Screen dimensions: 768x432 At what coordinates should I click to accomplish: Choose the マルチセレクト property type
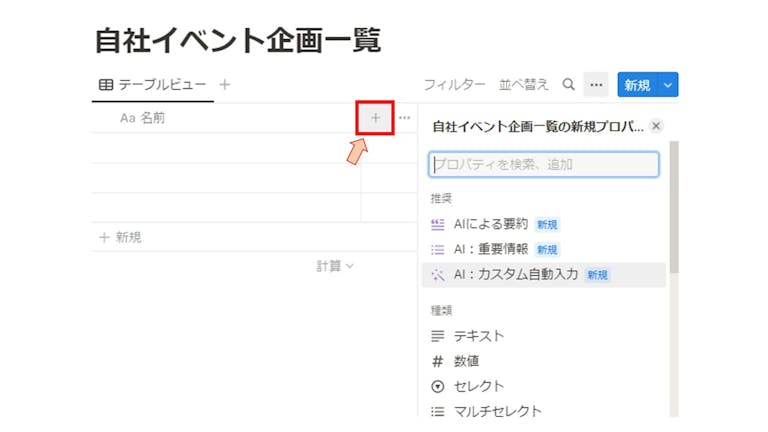tap(544, 411)
